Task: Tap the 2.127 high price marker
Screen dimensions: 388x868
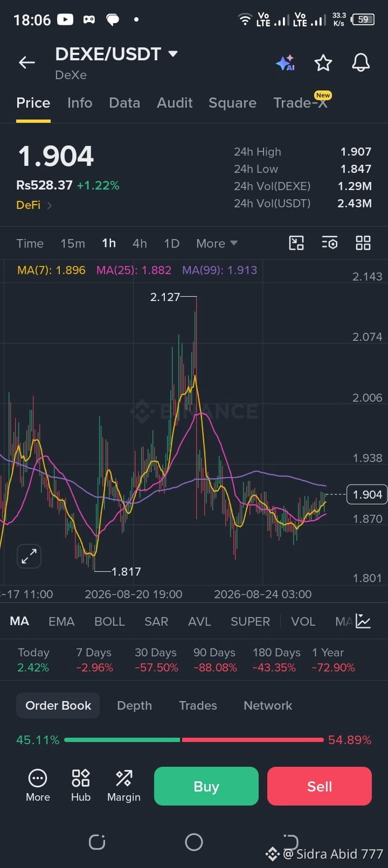Action: coord(165,297)
